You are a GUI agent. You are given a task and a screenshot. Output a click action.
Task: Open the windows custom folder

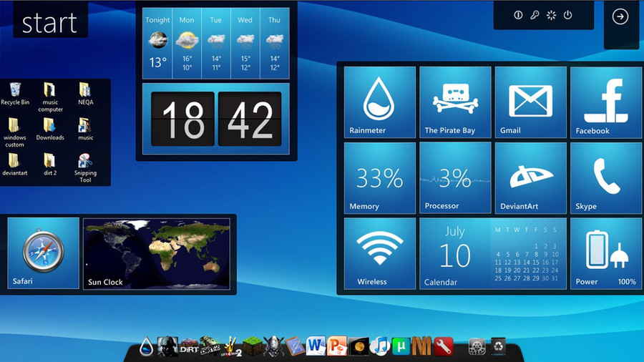pyautogui.click(x=14, y=132)
